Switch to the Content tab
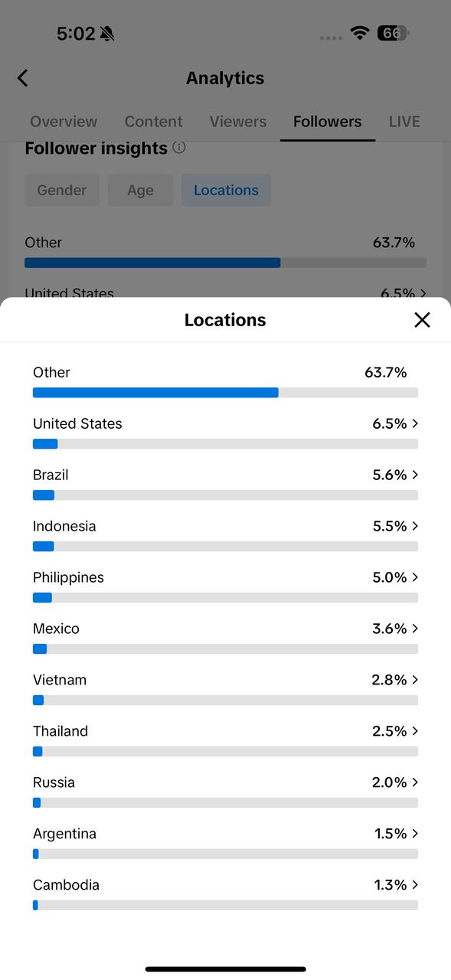 click(x=154, y=122)
